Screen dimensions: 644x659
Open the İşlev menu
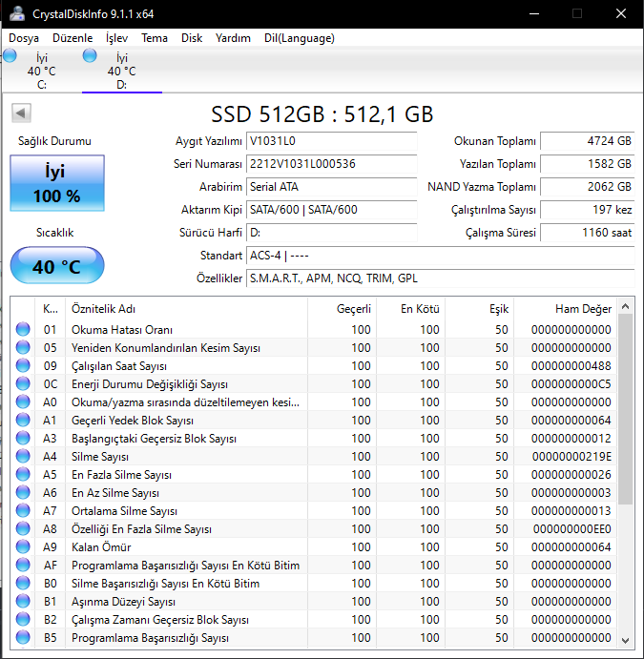pyautogui.click(x=116, y=38)
